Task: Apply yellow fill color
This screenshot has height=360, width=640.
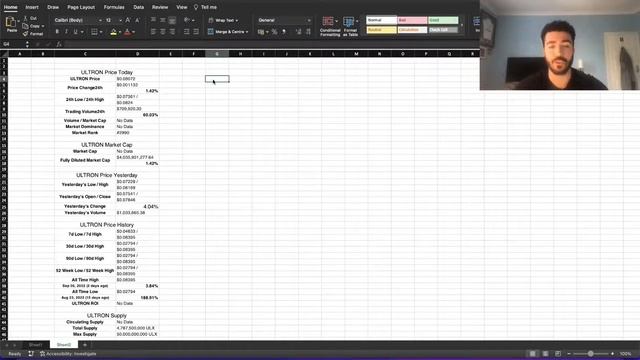Action: click(x=113, y=32)
